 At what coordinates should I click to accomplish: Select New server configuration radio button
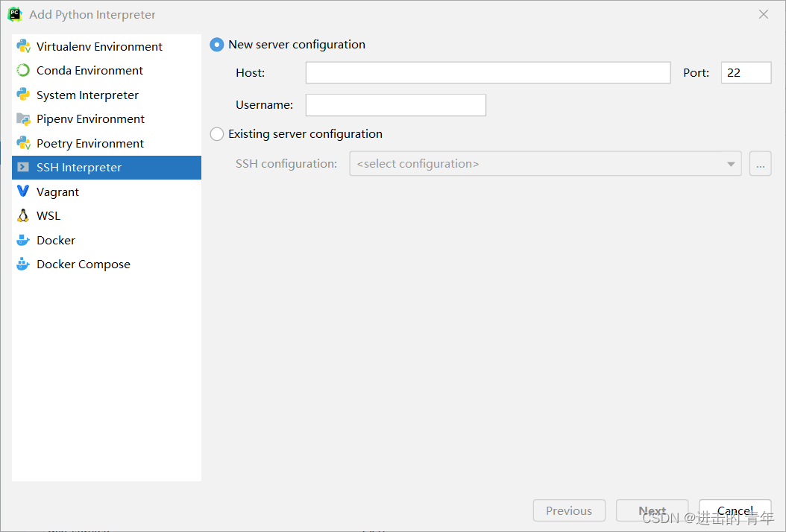pos(216,45)
